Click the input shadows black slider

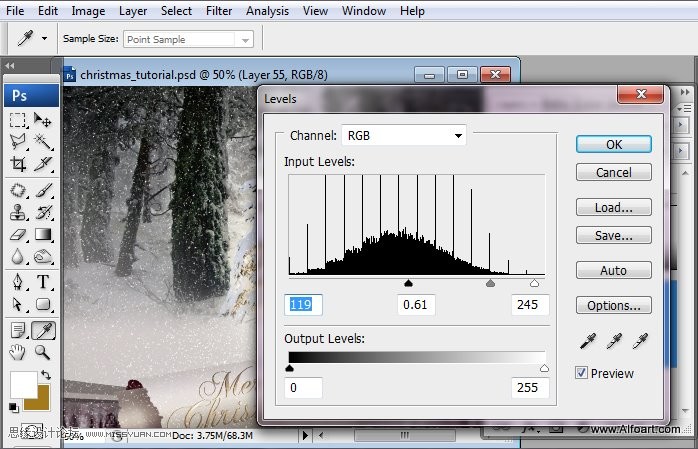click(408, 283)
